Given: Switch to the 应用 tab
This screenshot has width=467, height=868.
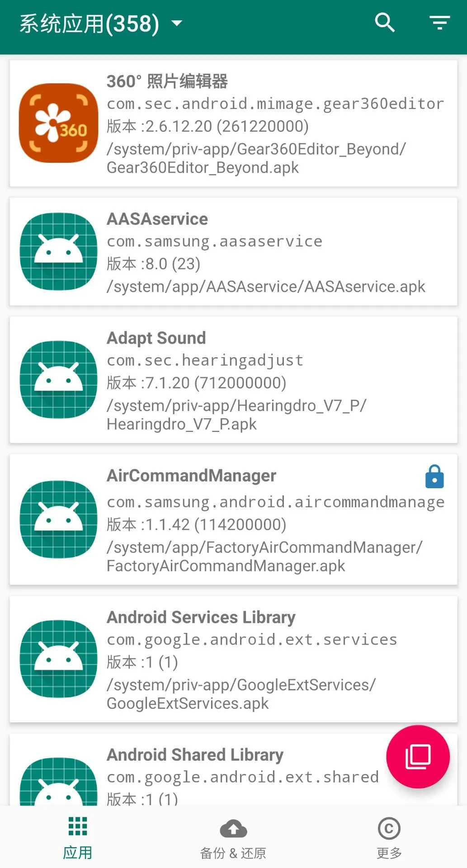Looking at the screenshot, I should 78,839.
